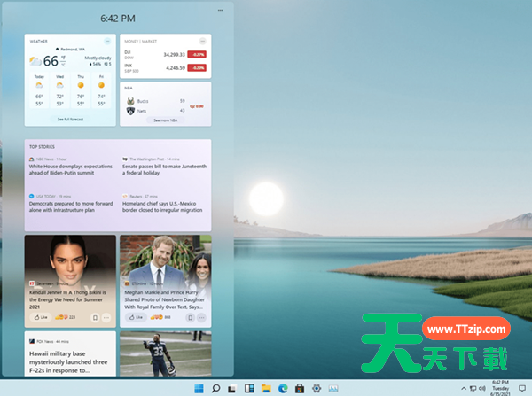The width and height of the screenshot is (532, 396).
Task: Open widgets panel top-right ellipsis menu
Action: (219, 10)
